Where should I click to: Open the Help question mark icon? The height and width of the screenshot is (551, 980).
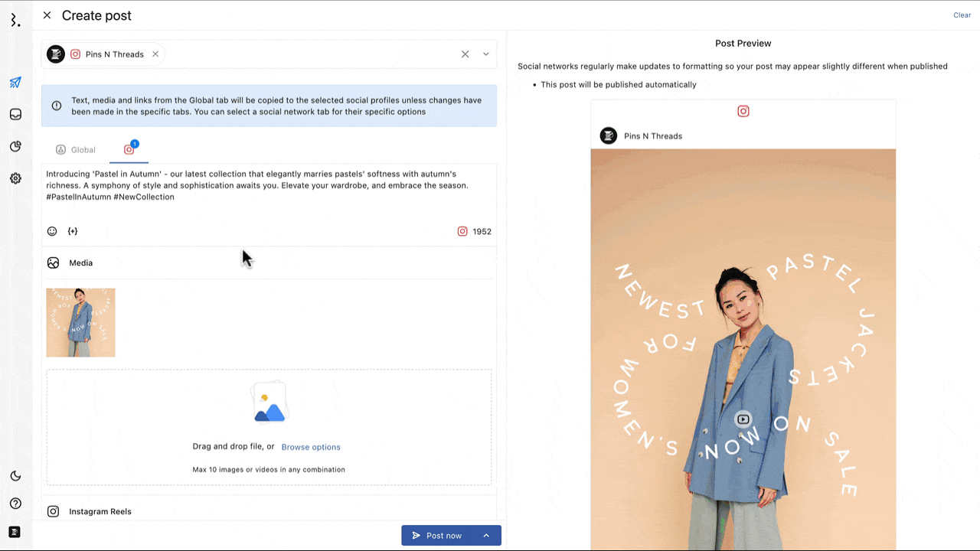15,503
